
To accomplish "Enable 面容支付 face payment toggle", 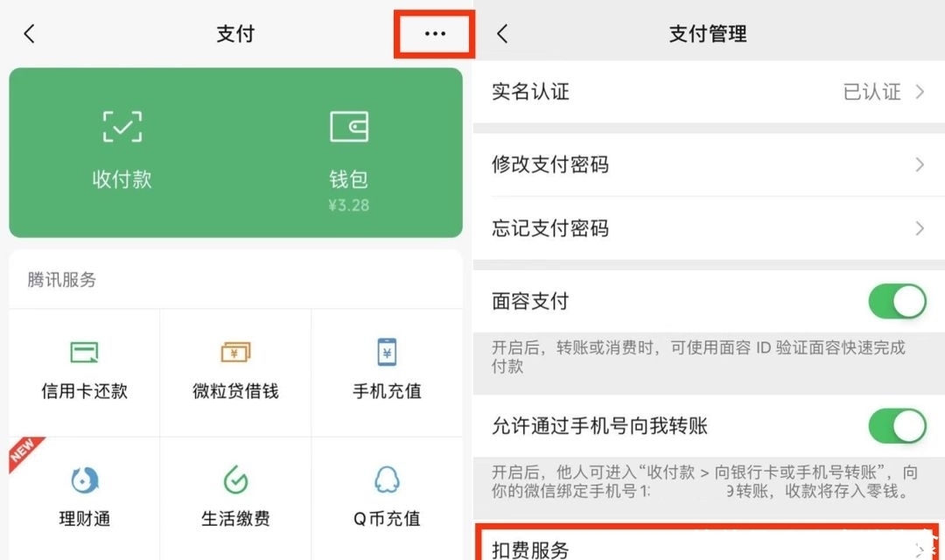I will [897, 301].
